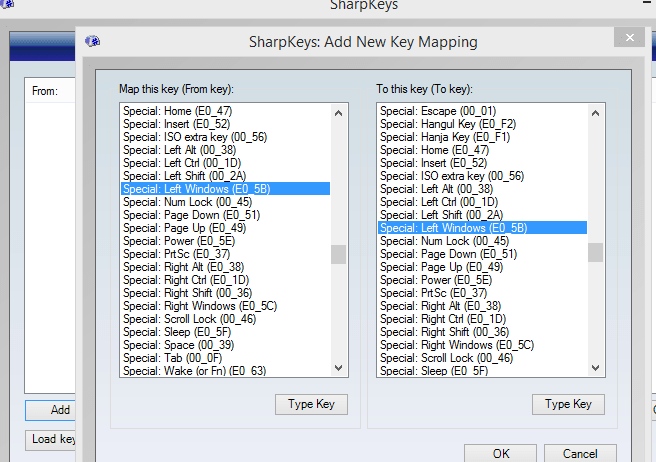The width and height of the screenshot is (656, 462).
Task: Select Right Alt (E0_38) in To key list
Action: coord(482,305)
